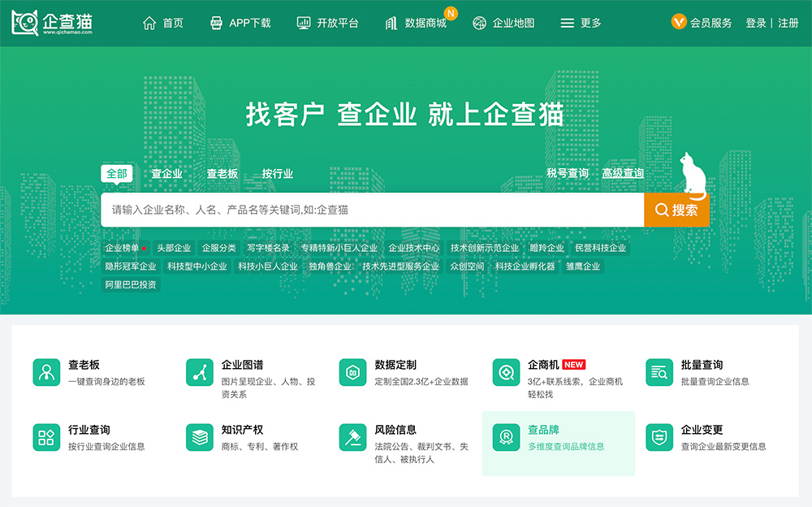Viewport: 812px width, 507px height.
Task: Select the 查老板 person icon
Action: point(46,374)
